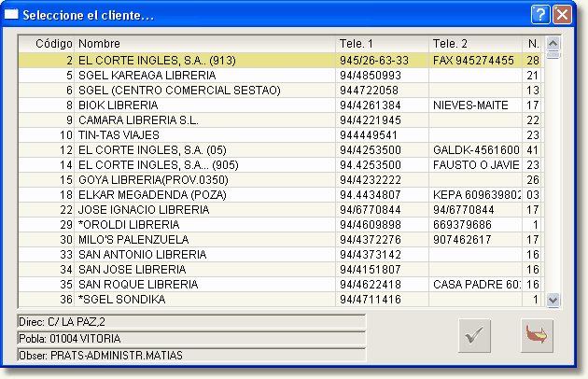The height and width of the screenshot is (379, 588).
Task: Click the scrollbar down arrow
Action: click(x=553, y=300)
